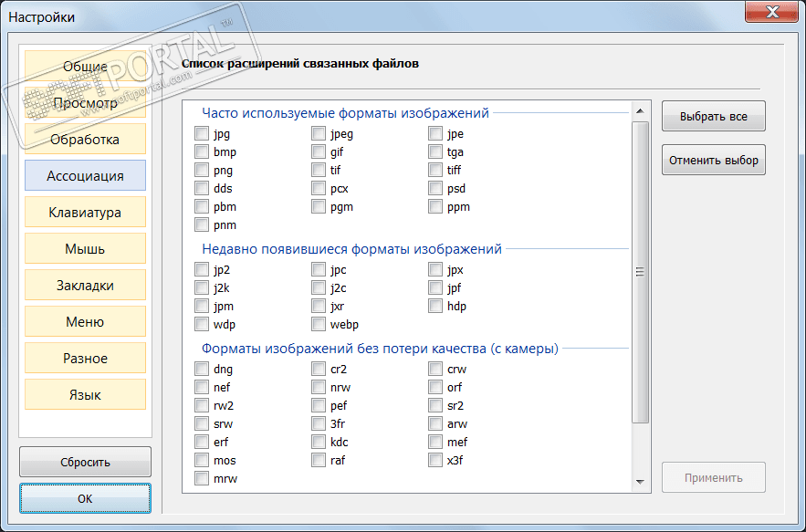The width and height of the screenshot is (806, 532).
Task: Check the jxr extension box
Action: pos(319,306)
